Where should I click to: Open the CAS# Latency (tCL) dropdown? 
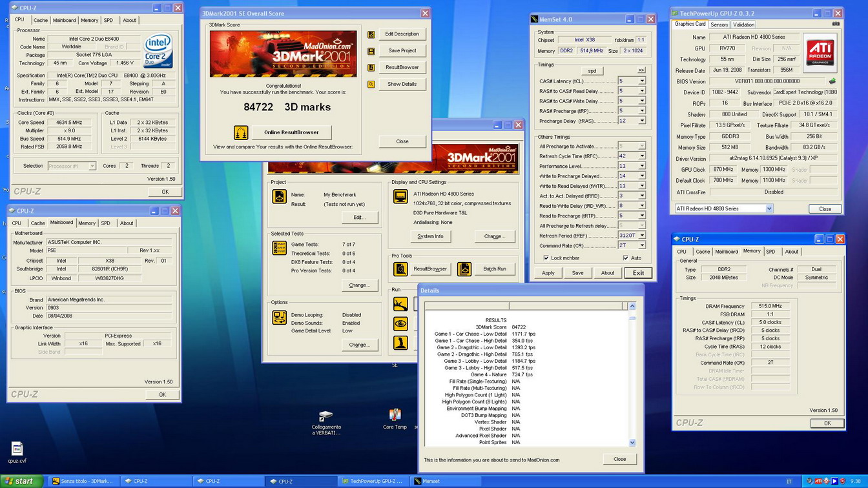coord(641,81)
